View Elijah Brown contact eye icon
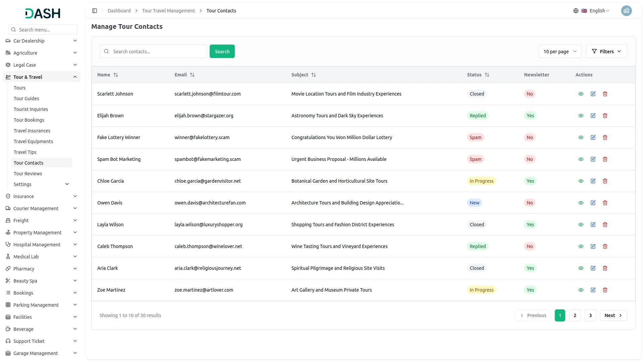Screen dimensions: 644x362 (x=581, y=116)
